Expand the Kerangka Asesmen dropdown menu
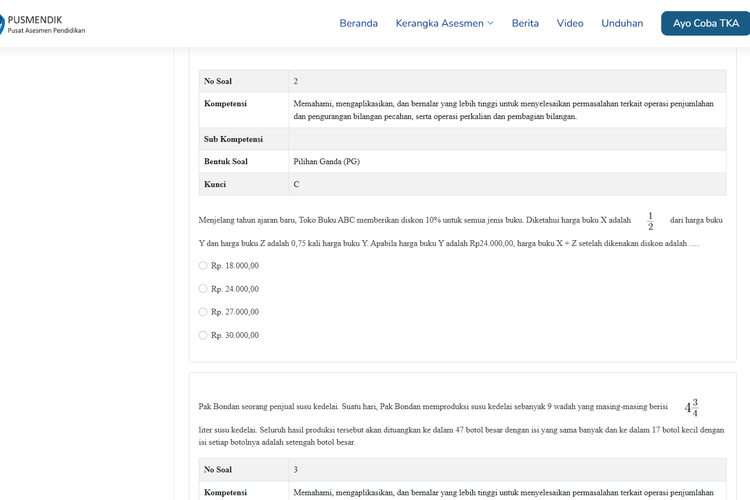 pos(444,23)
